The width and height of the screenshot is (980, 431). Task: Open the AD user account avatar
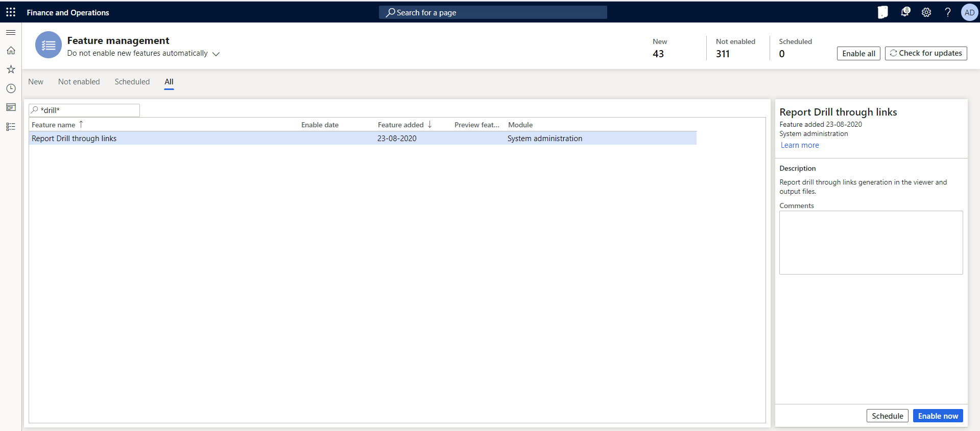[x=969, y=12]
